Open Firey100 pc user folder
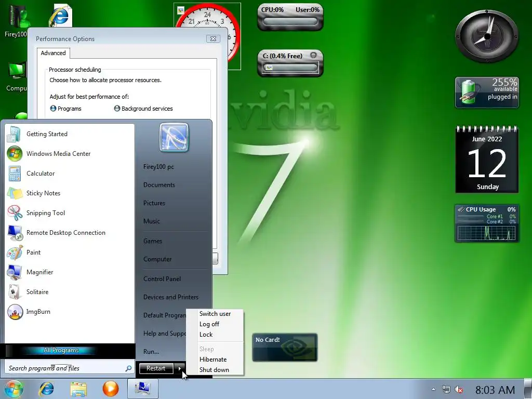Image resolution: width=532 pixels, height=399 pixels. click(x=159, y=167)
